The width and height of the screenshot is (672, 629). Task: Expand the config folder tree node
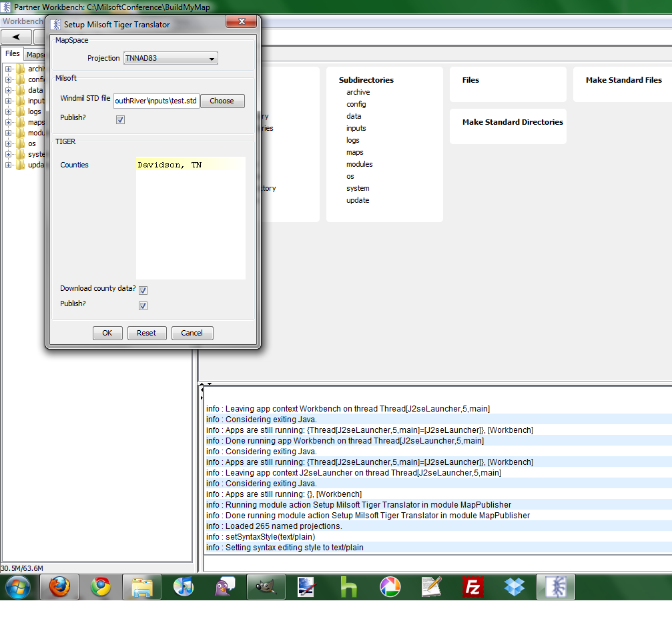click(x=8, y=79)
